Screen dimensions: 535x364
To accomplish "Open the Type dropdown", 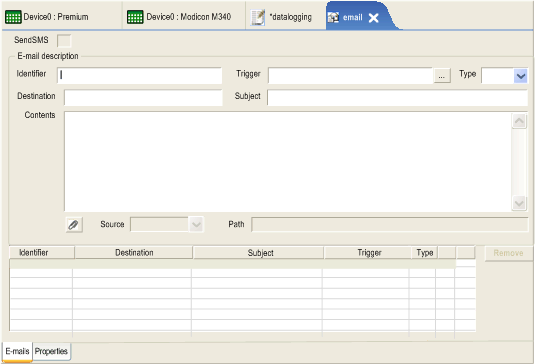I will coord(521,76).
